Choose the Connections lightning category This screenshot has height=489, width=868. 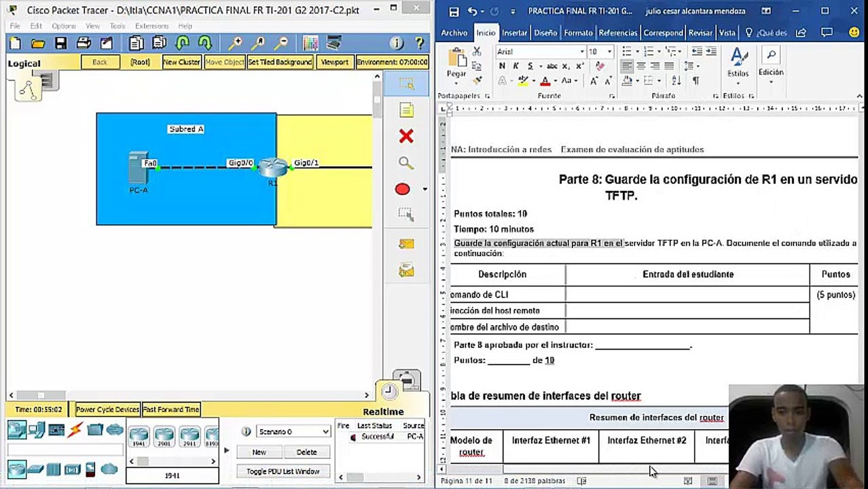click(75, 430)
